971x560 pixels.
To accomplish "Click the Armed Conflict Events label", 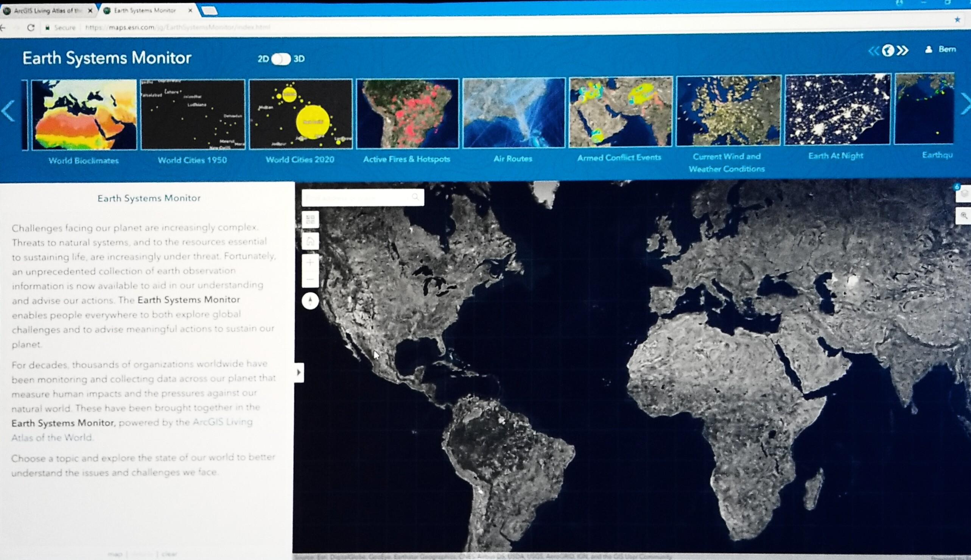I will coord(619,157).
